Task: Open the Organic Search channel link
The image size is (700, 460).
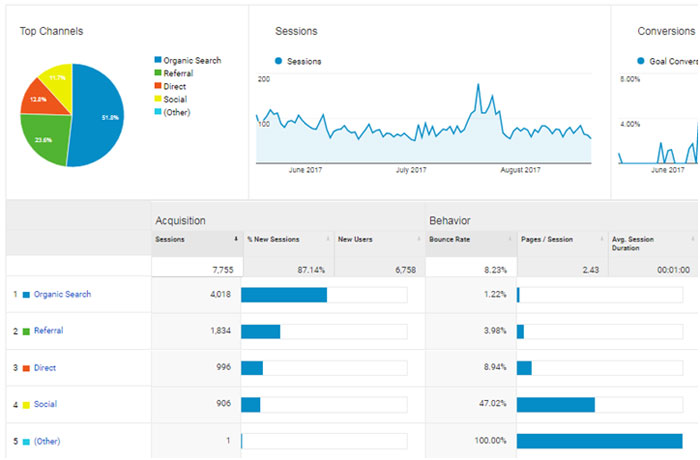Action: (x=62, y=294)
